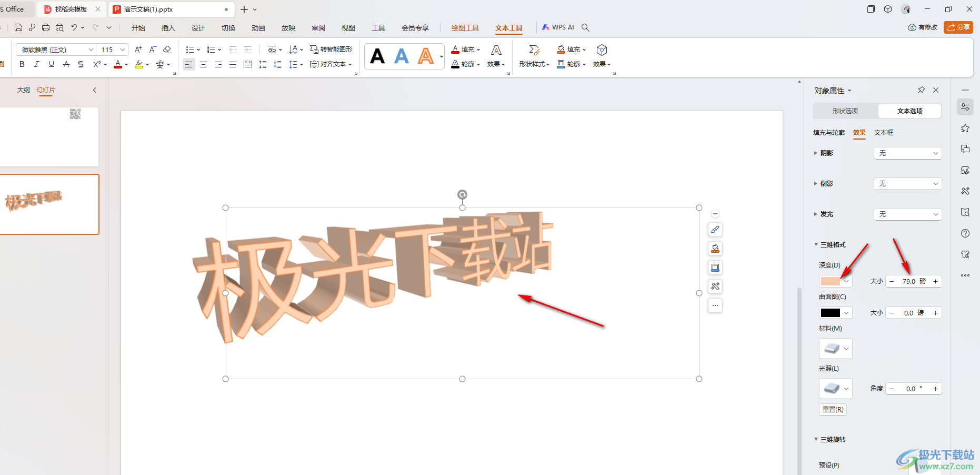Expand the Material (材料) dropdown
Screen dimensions: 980x475
coord(835,349)
